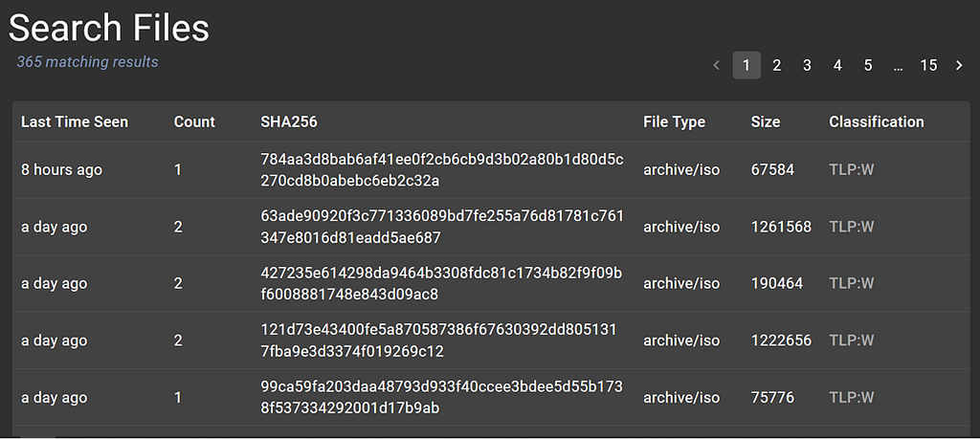Screen dimensions: 980x439
Task: Navigate to page 4
Action: 837,65
